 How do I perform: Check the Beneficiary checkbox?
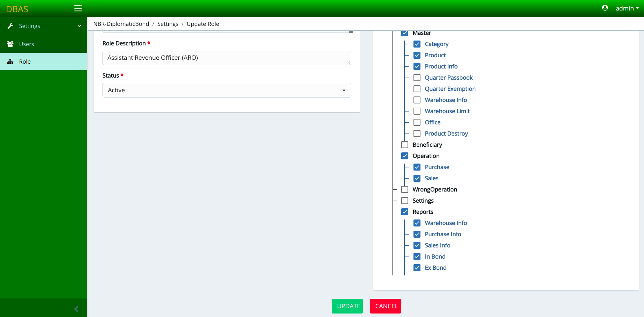pyautogui.click(x=405, y=145)
